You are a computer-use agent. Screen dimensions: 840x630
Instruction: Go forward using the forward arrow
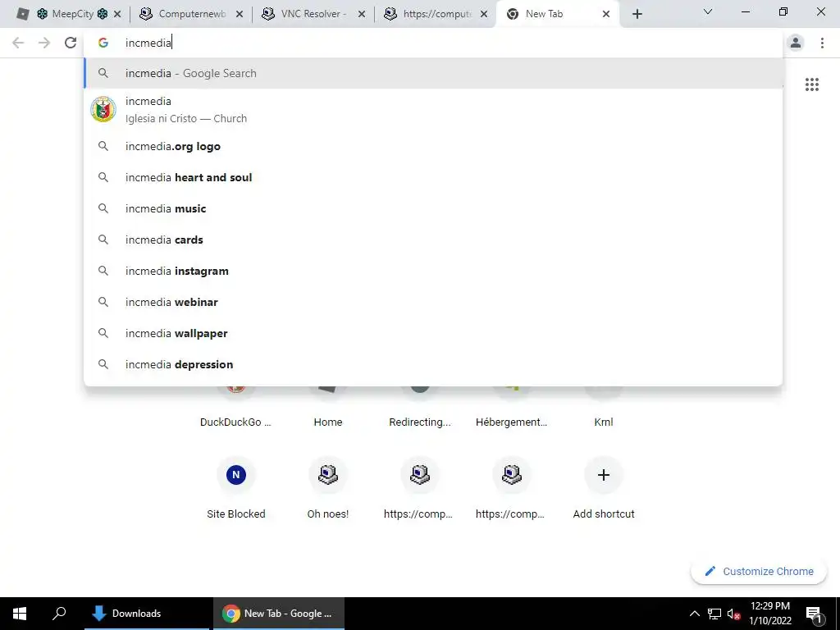tap(44, 43)
